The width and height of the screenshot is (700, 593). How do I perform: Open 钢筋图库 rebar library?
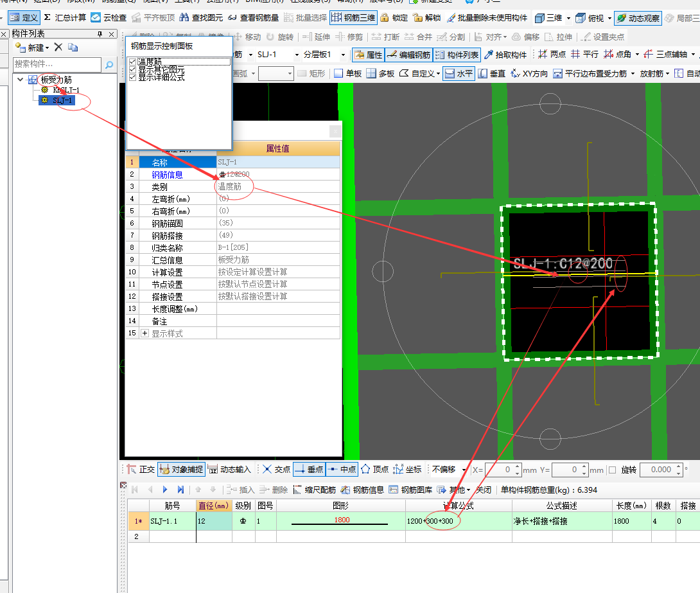tap(409, 490)
